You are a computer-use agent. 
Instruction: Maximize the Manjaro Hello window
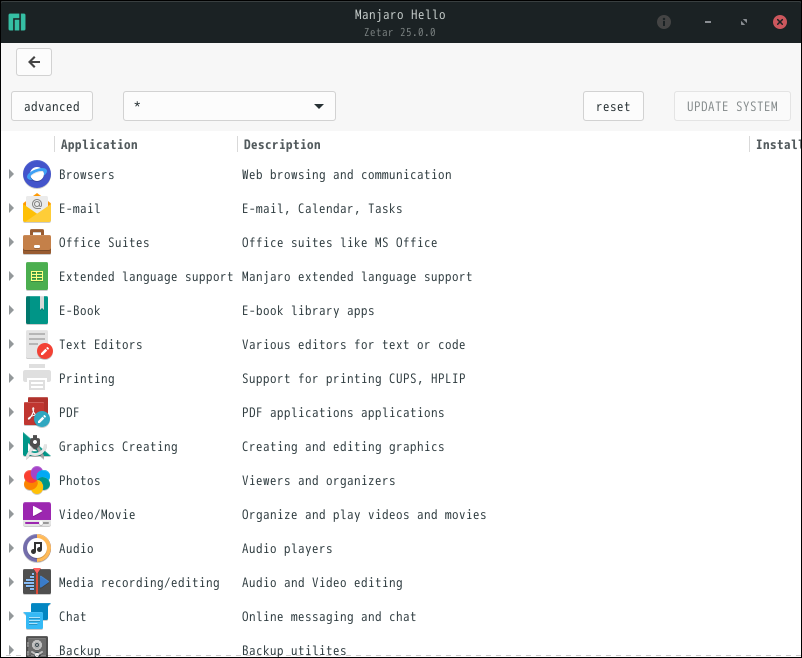[744, 22]
